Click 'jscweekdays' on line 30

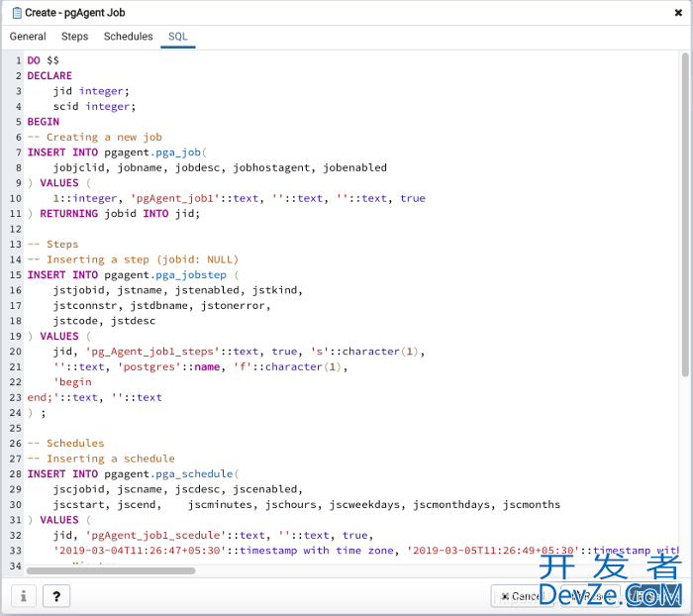(x=364, y=504)
